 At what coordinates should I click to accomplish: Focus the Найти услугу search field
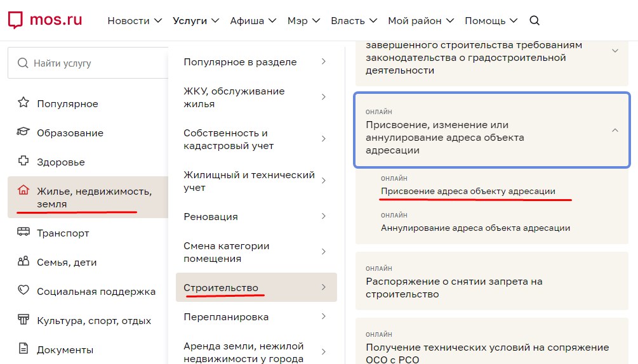pos(88,63)
